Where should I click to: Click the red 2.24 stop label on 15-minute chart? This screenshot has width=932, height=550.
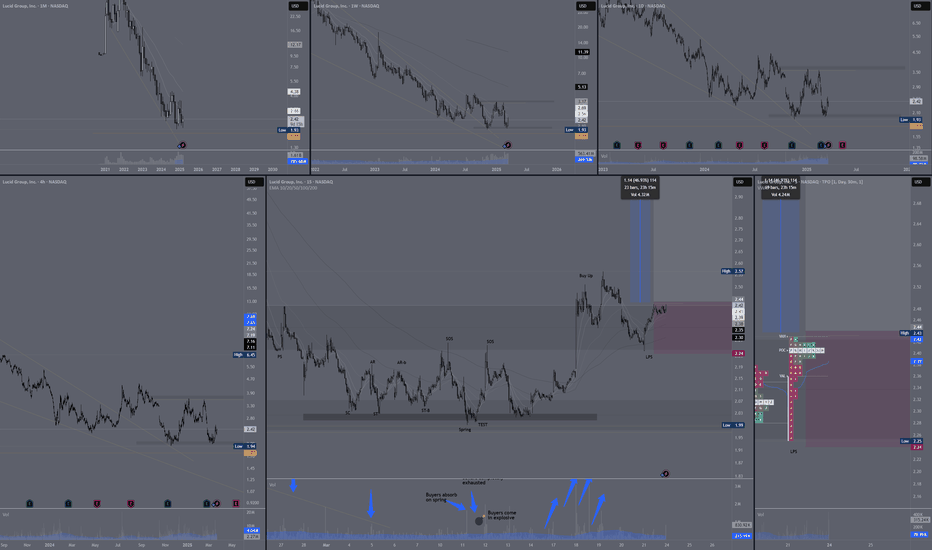[x=739, y=354]
